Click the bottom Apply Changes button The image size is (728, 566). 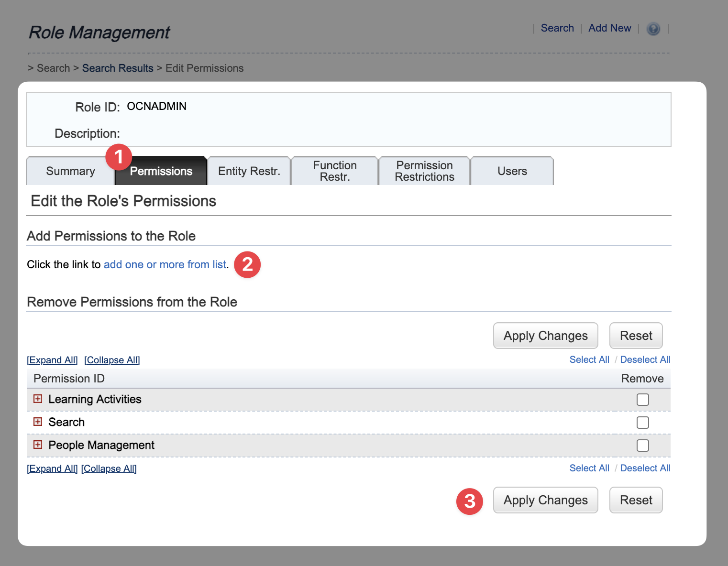click(x=545, y=500)
